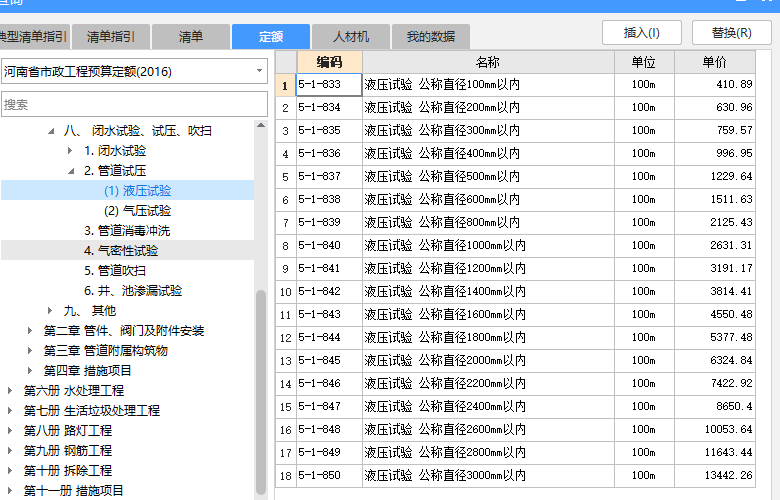Select 3. 管道消毒冲洗 tree item

tap(127, 230)
